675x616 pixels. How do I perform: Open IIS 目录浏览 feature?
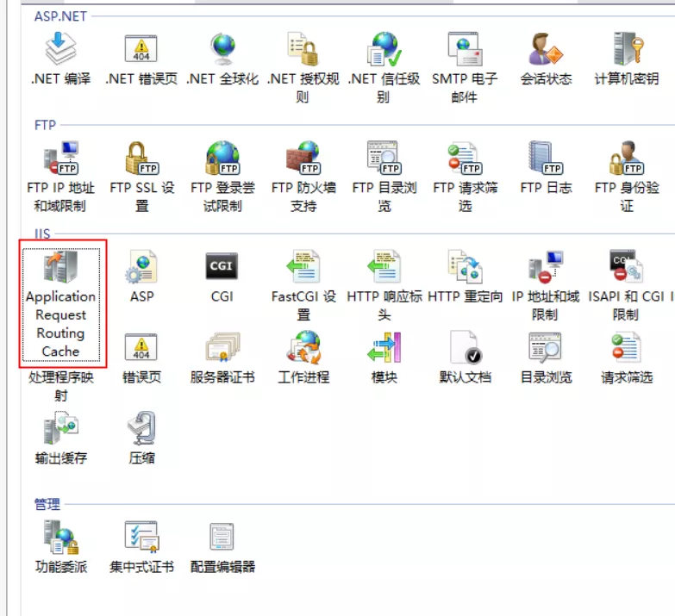click(546, 358)
